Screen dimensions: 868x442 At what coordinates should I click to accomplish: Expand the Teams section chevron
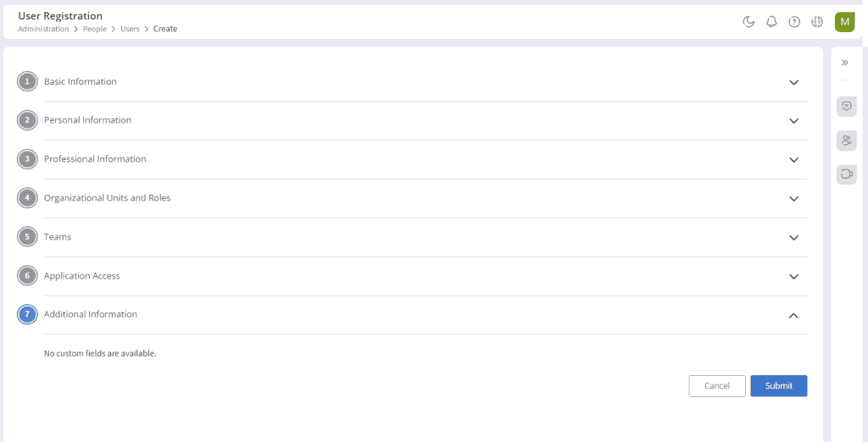click(x=793, y=238)
